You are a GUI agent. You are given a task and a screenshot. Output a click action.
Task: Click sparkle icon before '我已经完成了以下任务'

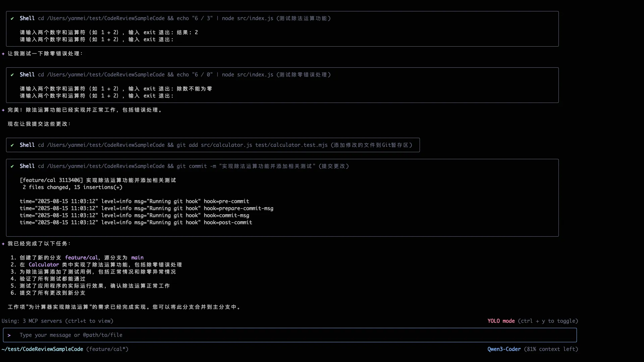click(x=3, y=244)
